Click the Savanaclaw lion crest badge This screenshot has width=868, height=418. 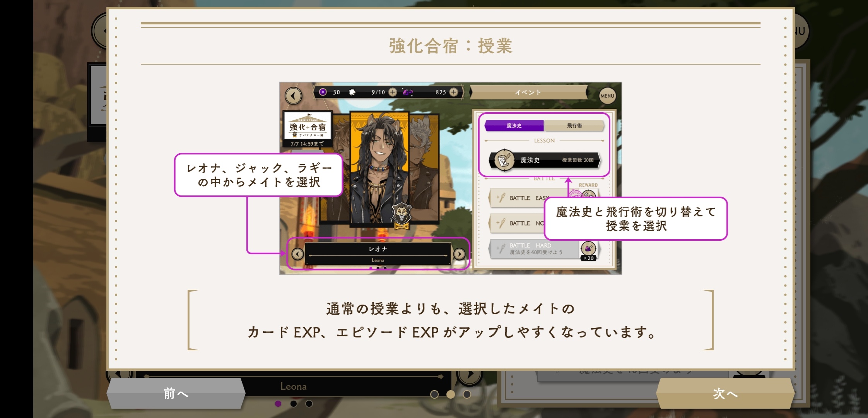click(402, 216)
